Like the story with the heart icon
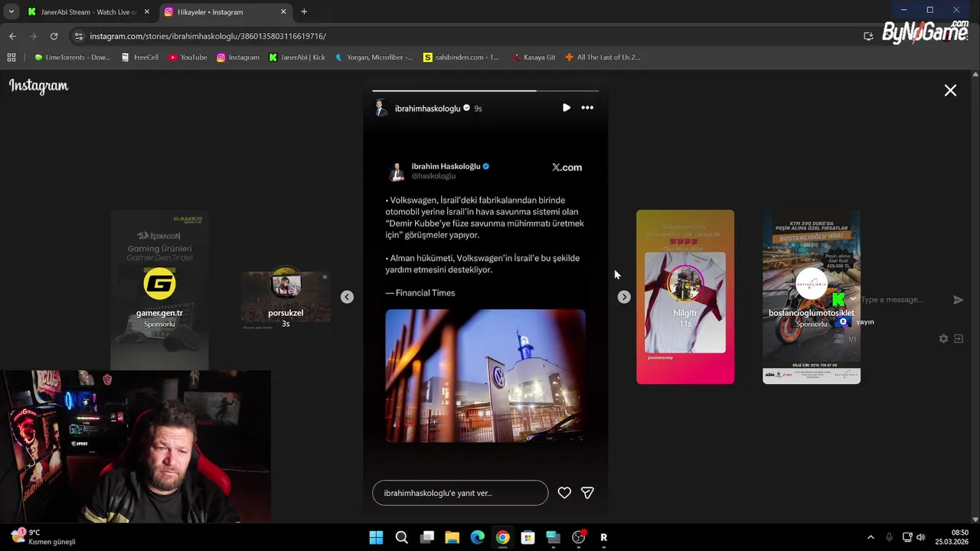The height and width of the screenshot is (551, 980). tap(564, 493)
